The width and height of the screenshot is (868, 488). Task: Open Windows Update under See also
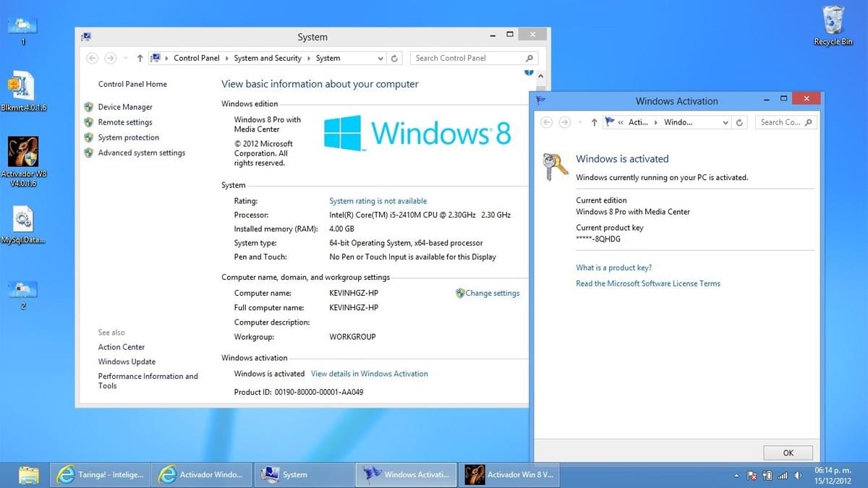(x=127, y=361)
